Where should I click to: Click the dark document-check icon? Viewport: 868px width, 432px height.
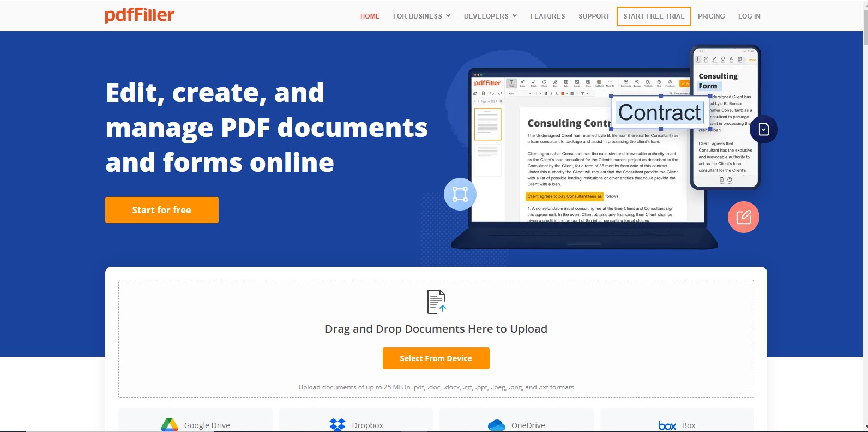coord(763,129)
